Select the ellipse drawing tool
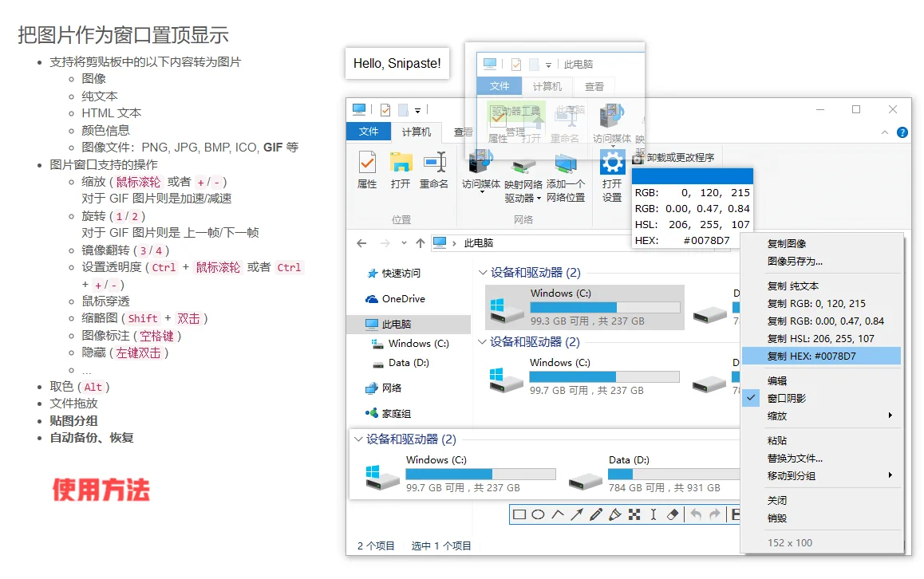The width and height of the screenshot is (924, 579). tap(537, 514)
